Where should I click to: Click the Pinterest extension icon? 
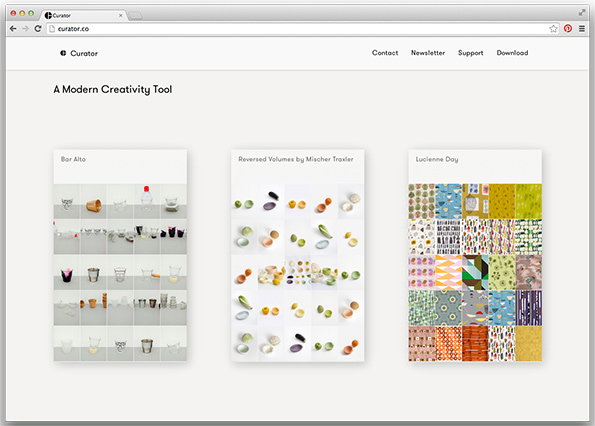pos(568,28)
